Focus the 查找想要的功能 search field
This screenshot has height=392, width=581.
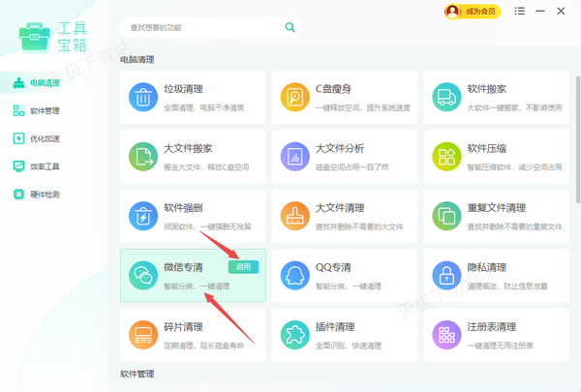[x=211, y=27]
